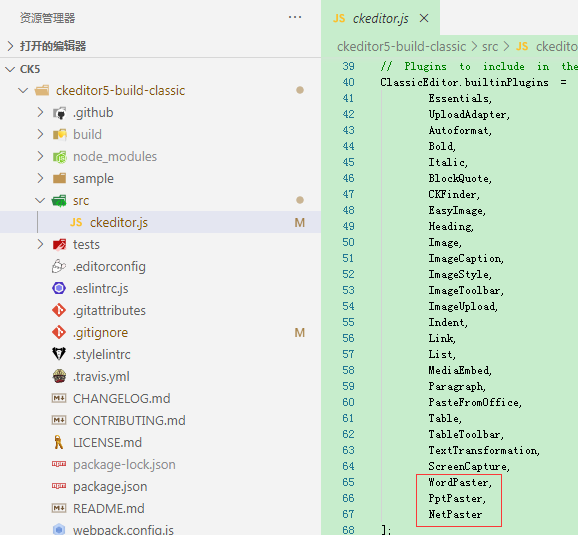Click the webpack.config.js webpack icon
This screenshot has width=578, height=535.
[59, 529]
